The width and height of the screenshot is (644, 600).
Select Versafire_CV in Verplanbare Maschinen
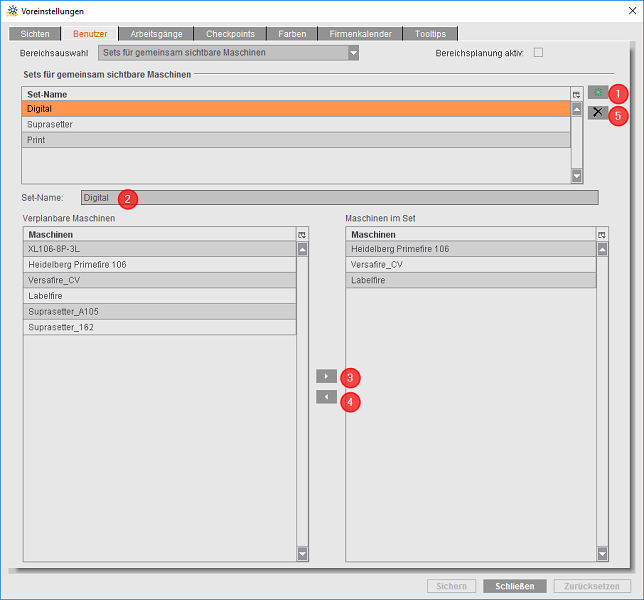160,280
